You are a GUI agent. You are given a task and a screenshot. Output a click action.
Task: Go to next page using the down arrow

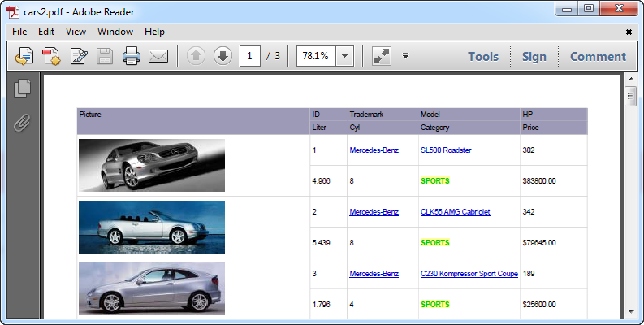tap(223, 56)
